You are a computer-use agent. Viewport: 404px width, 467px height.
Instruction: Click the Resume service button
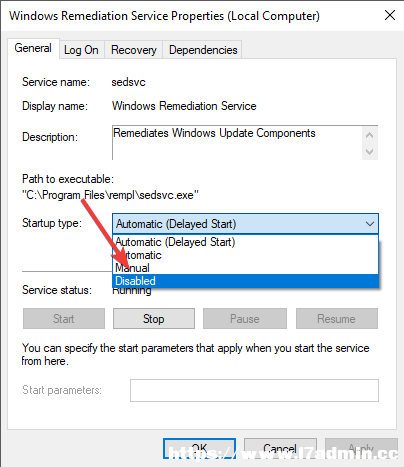click(x=337, y=319)
